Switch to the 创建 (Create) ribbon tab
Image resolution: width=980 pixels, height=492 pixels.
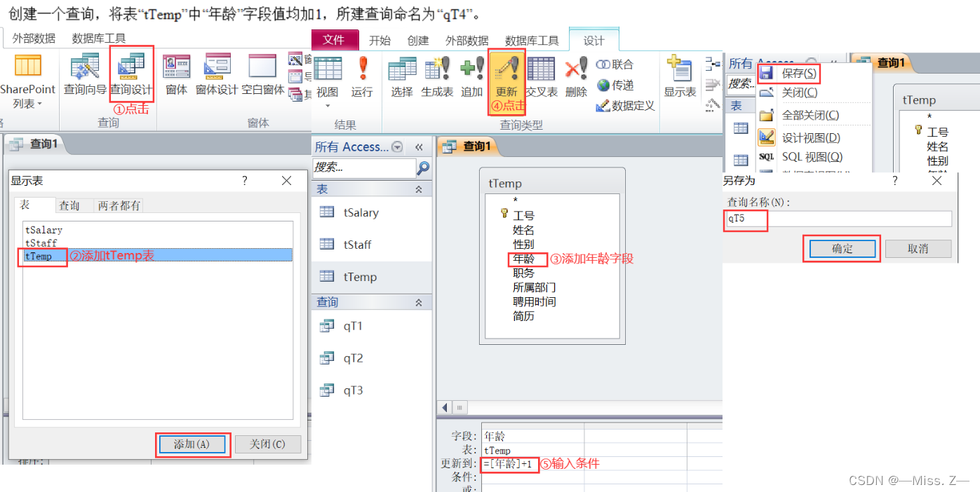pyautogui.click(x=417, y=41)
